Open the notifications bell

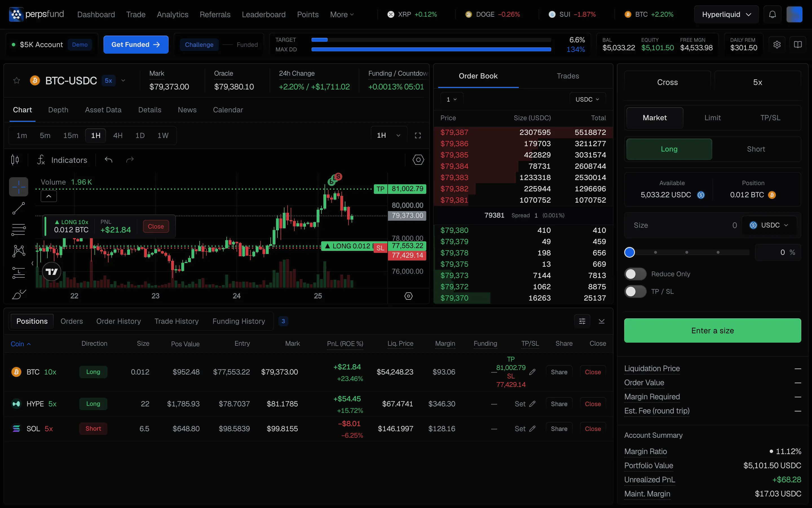tap(773, 14)
